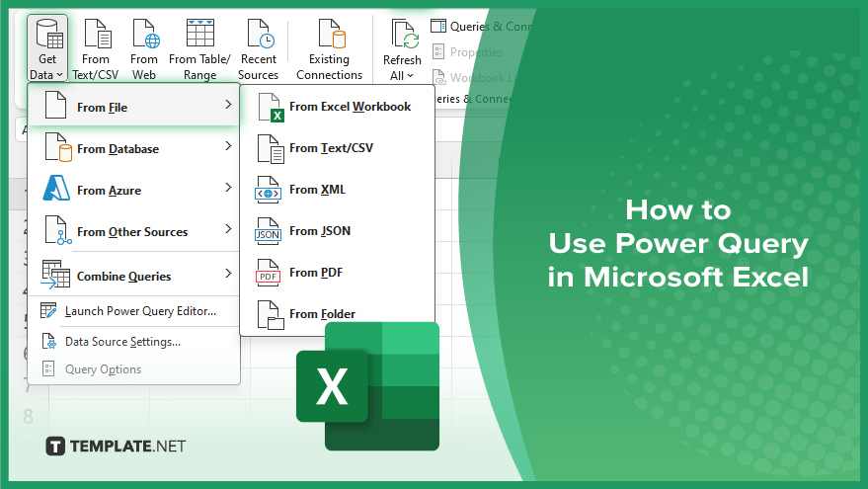This screenshot has height=489, width=868.
Task: Choose From PDF in the submenu
Action: coord(337,273)
